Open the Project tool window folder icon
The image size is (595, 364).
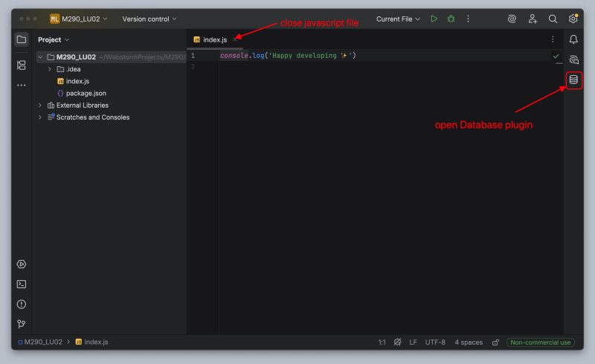pos(22,39)
